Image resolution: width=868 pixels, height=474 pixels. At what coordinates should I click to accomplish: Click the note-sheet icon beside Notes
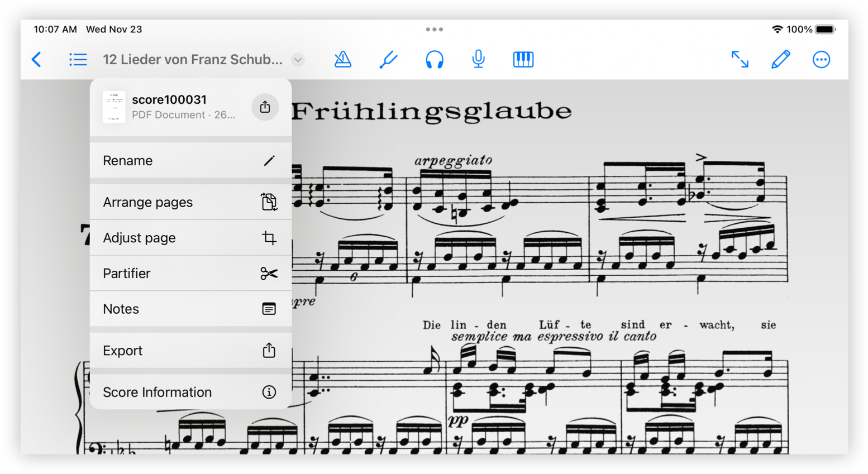(x=269, y=309)
